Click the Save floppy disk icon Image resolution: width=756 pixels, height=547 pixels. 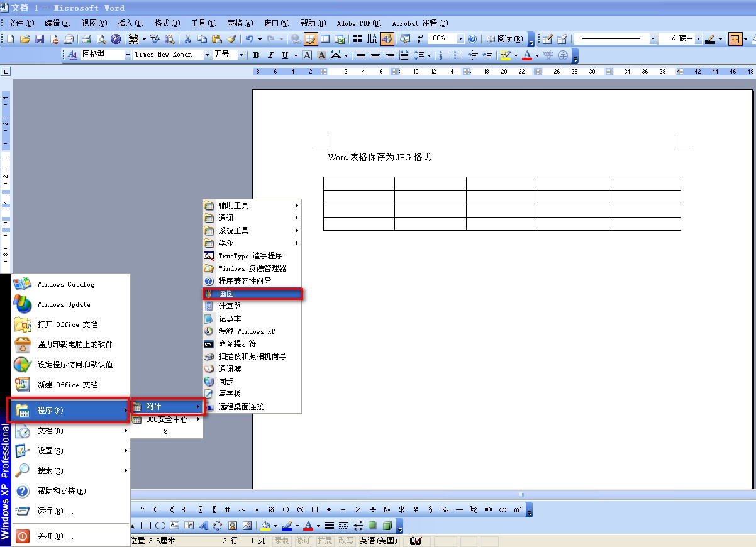click(x=40, y=39)
